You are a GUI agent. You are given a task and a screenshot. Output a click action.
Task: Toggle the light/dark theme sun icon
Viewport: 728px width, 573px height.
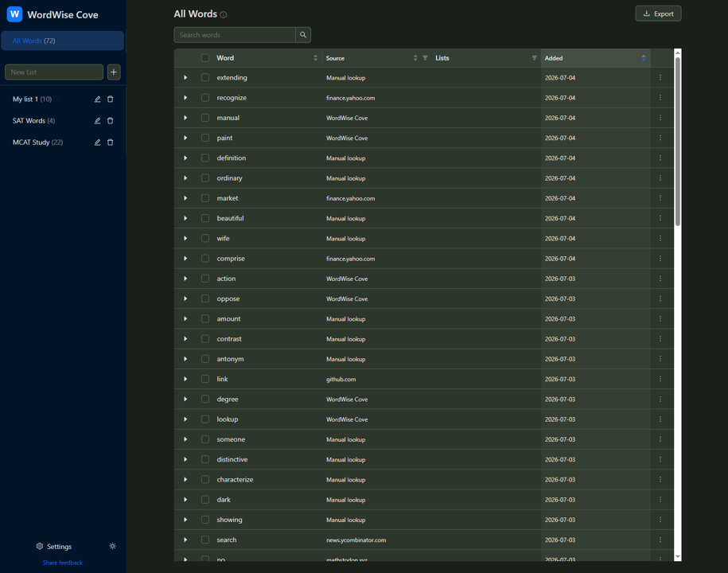pos(112,546)
